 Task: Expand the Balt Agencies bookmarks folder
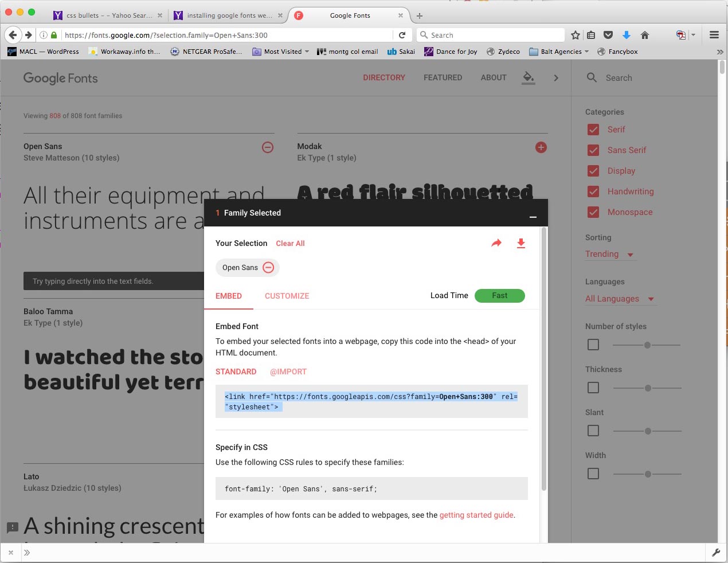point(559,52)
